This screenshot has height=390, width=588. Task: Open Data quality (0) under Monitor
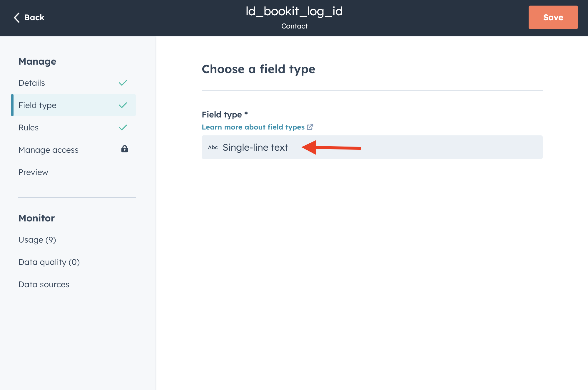(49, 262)
